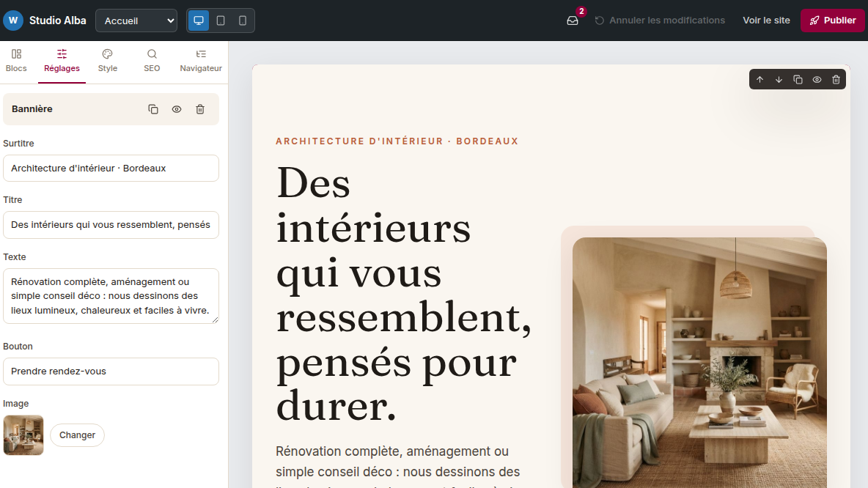Click the undo arrow icon beside Annuler

pos(600,21)
